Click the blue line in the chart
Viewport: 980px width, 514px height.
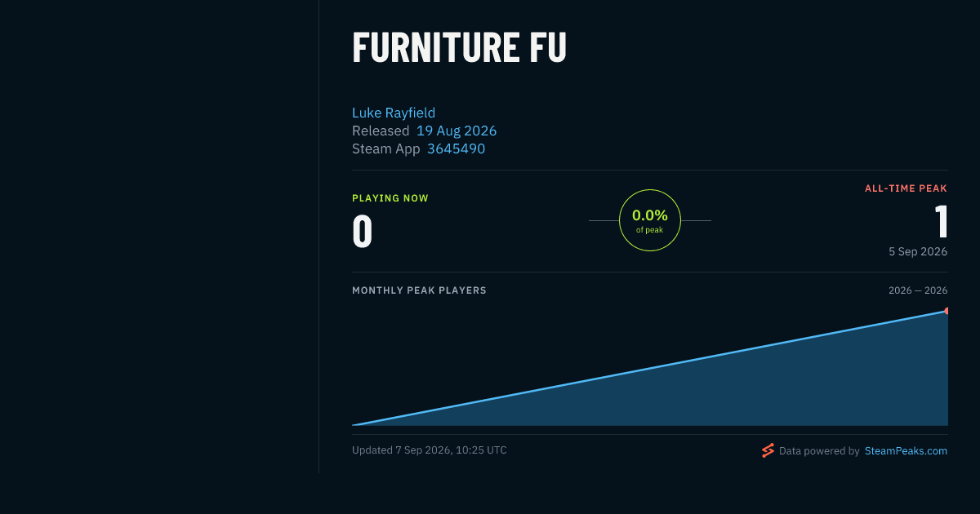coord(650,369)
